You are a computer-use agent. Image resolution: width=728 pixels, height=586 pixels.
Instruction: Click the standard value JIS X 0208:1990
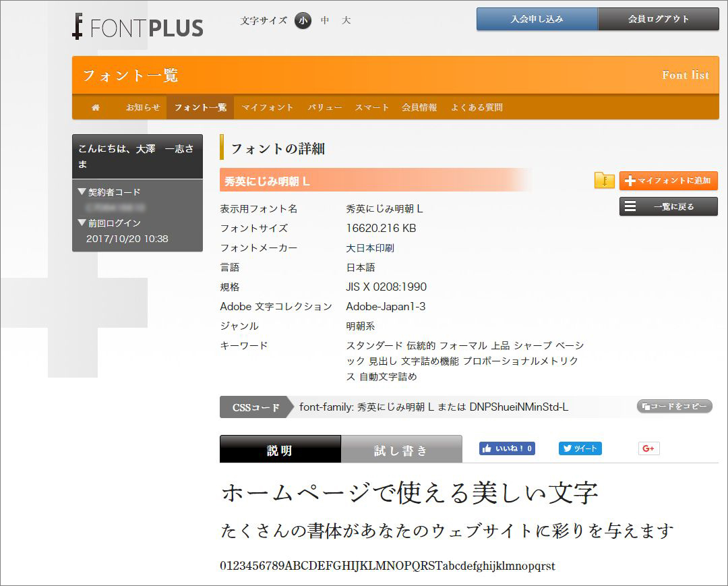[x=386, y=287]
